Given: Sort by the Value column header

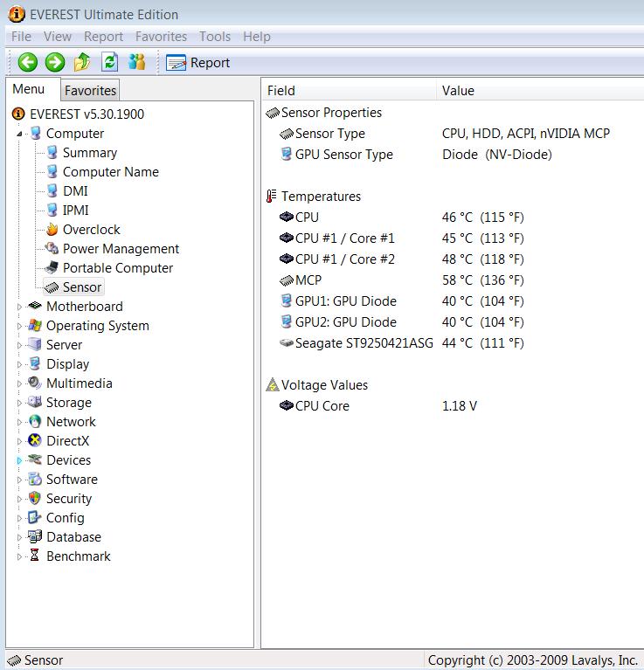Looking at the screenshot, I should point(540,91).
